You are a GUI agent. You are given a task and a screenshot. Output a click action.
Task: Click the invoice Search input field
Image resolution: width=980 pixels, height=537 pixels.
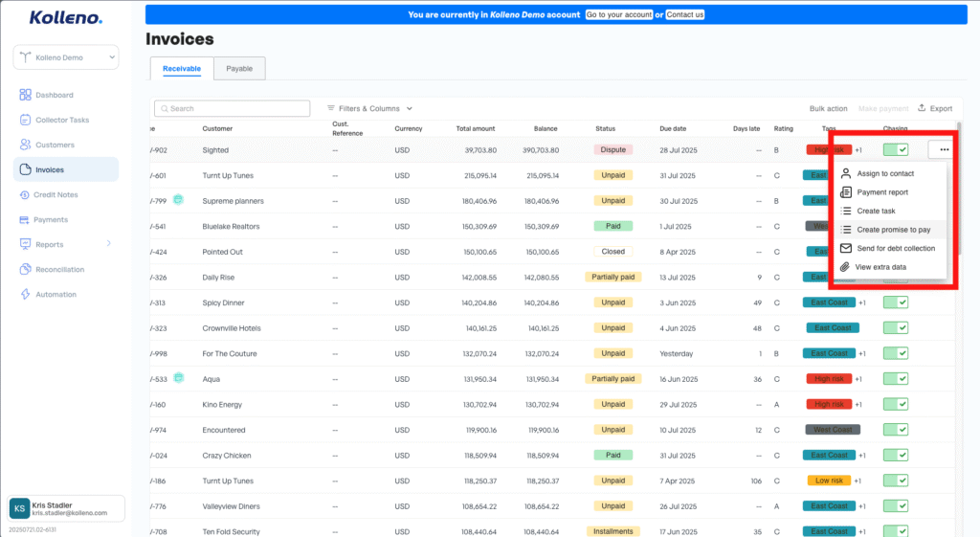(x=233, y=109)
